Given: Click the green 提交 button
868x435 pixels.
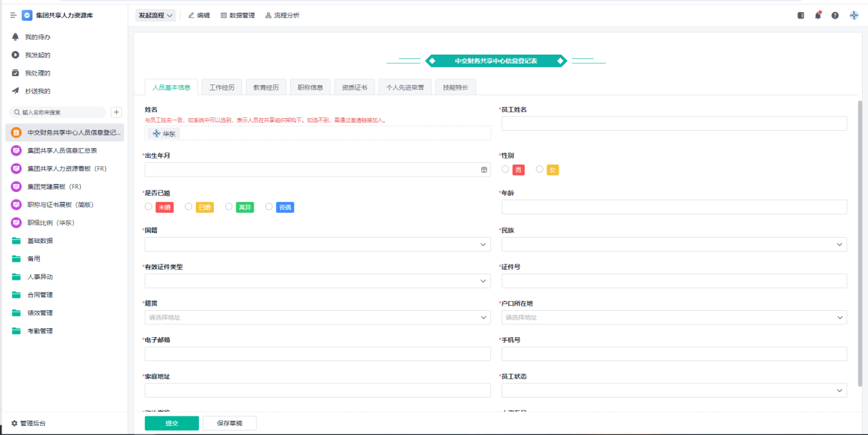Looking at the screenshot, I should [x=172, y=423].
